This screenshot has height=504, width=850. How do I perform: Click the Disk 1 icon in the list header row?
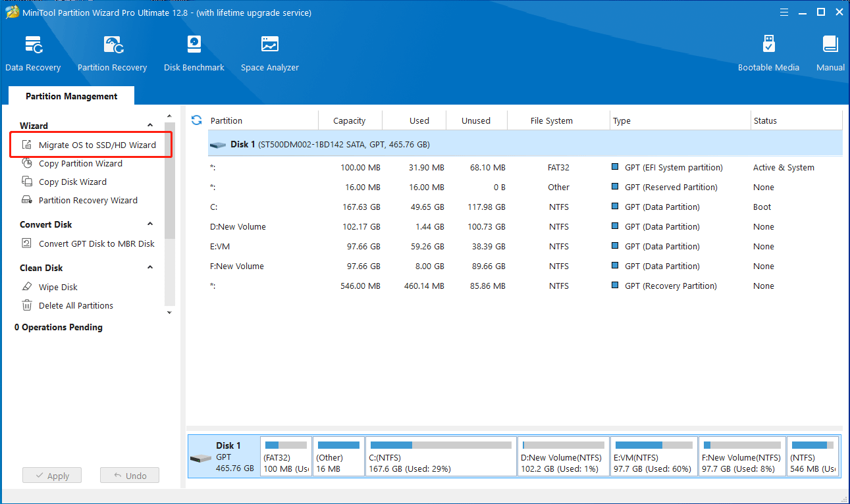point(219,144)
